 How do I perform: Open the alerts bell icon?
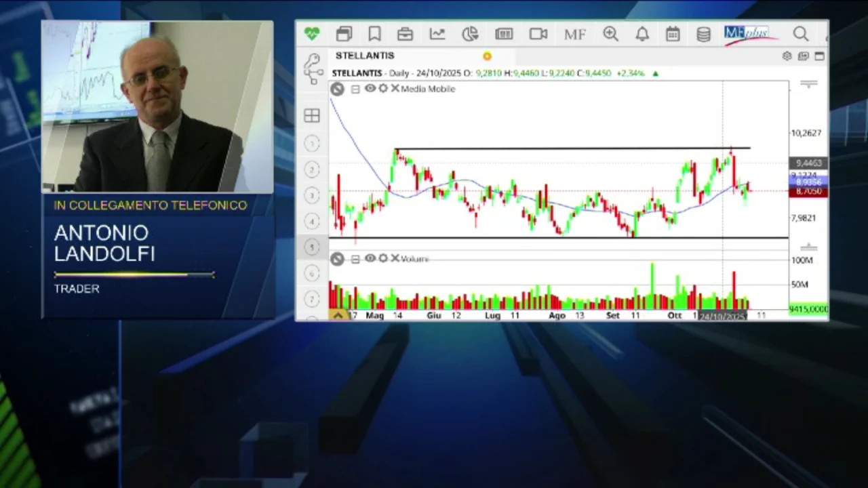coord(642,34)
